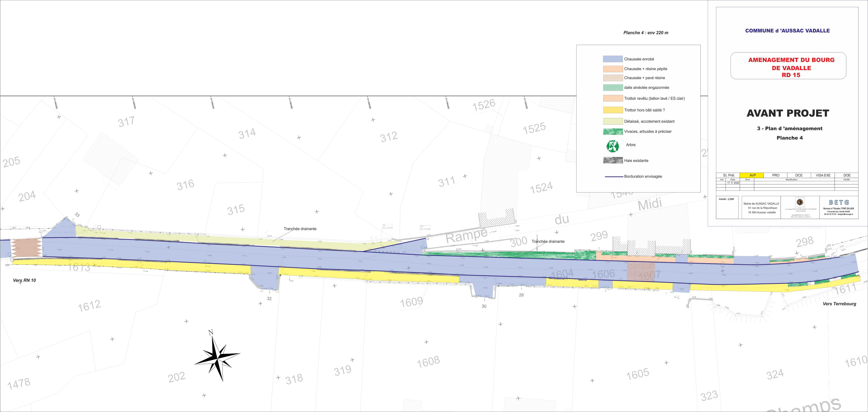Select the blue Chaussée enrobé swatch
The width and height of the screenshot is (868, 412).
pyautogui.click(x=613, y=59)
